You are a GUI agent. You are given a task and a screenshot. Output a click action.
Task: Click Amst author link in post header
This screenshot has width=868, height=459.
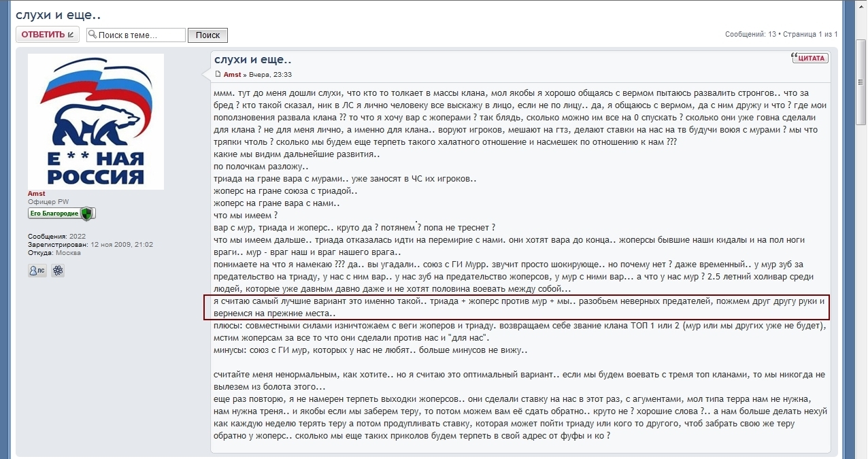click(232, 75)
